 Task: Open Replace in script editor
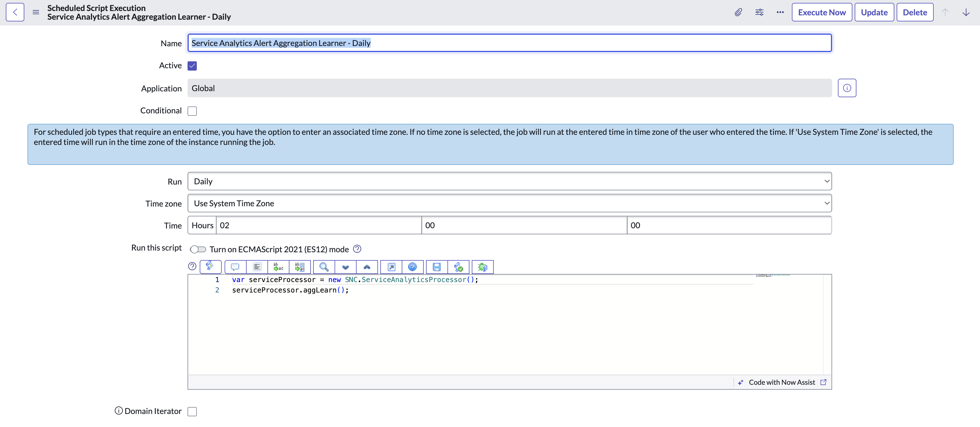coord(278,267)
